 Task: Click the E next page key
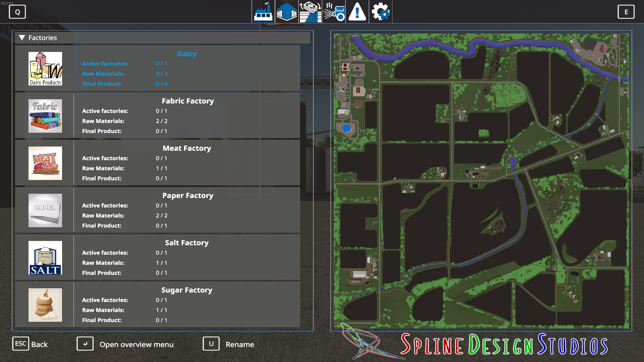[x=626, y=12]
